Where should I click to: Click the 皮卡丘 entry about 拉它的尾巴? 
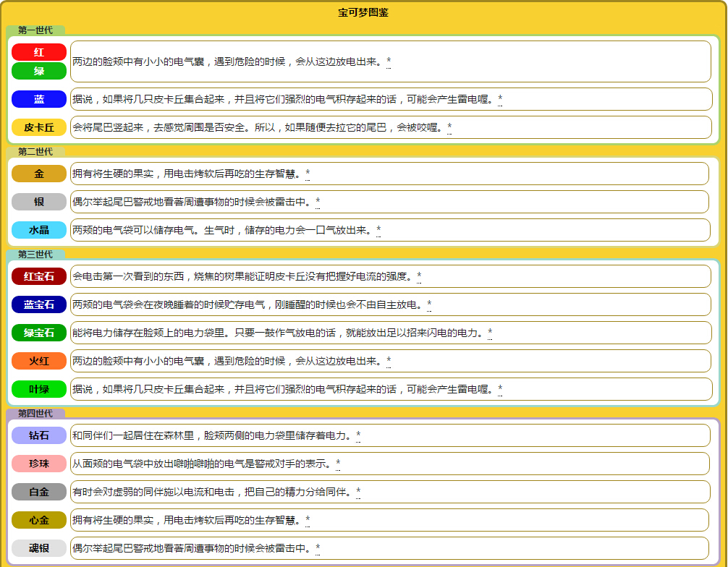coord(258,127)
